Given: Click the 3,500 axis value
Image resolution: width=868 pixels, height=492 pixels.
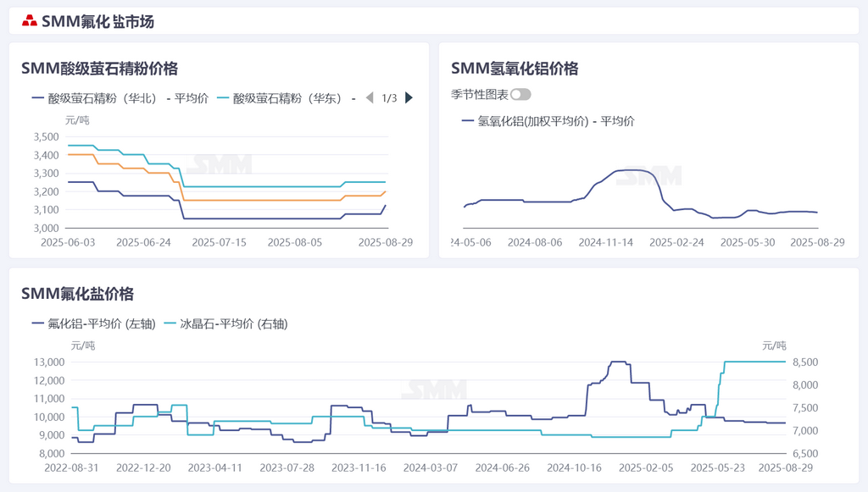Looking at the screenshot, I should pos(47,136).
